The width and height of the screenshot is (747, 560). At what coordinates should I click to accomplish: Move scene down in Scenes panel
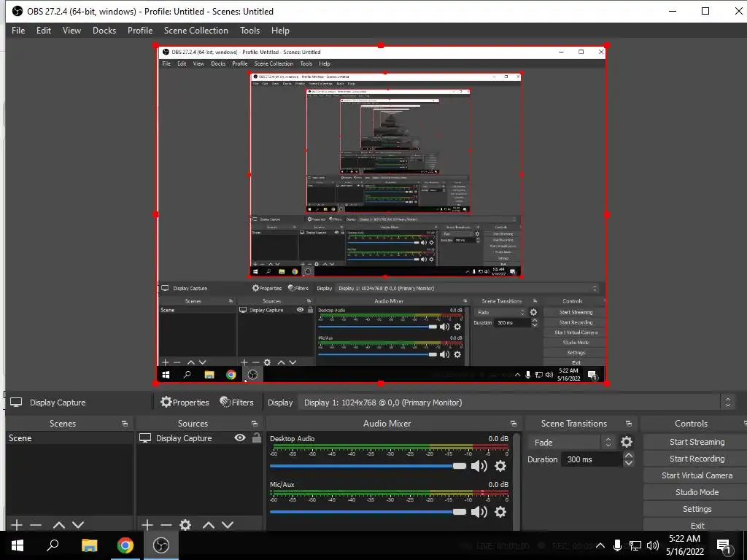pyautogui.click(x=78, y=525)
